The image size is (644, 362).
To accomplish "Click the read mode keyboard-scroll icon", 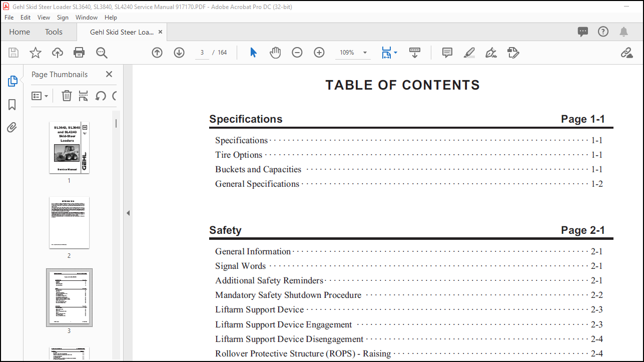I will tap(415, 53).
